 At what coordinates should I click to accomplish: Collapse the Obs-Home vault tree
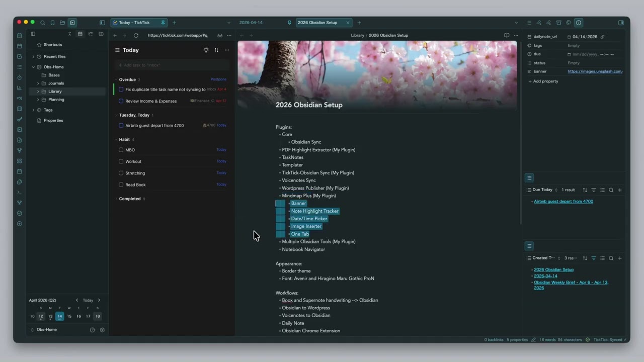tap(33, 67)
